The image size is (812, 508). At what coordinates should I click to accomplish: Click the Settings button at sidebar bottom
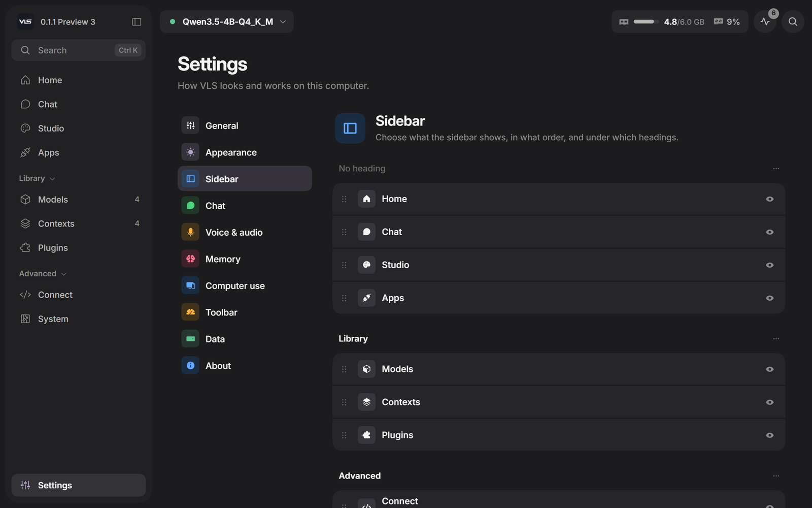pyautogui.click(x=79, y=485)
